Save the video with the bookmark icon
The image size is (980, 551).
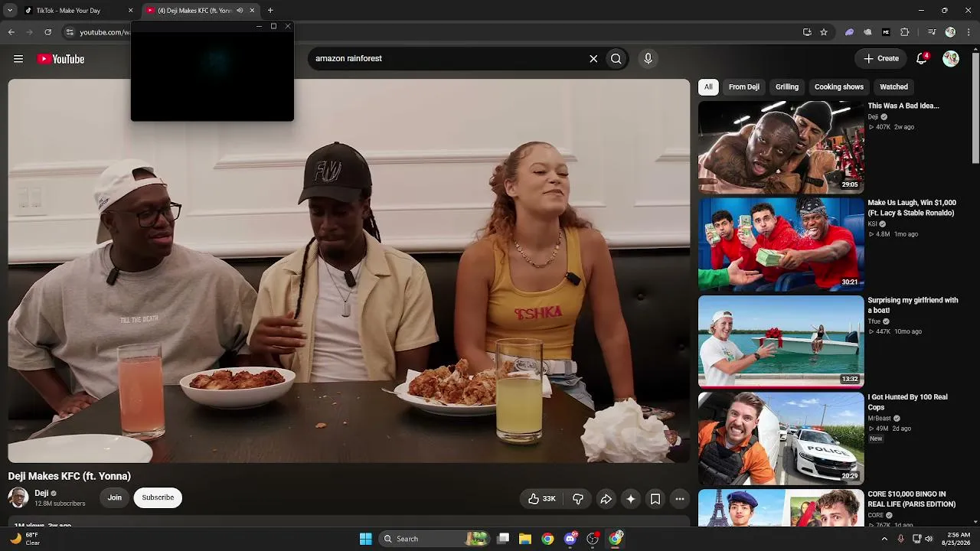(655, 499)
